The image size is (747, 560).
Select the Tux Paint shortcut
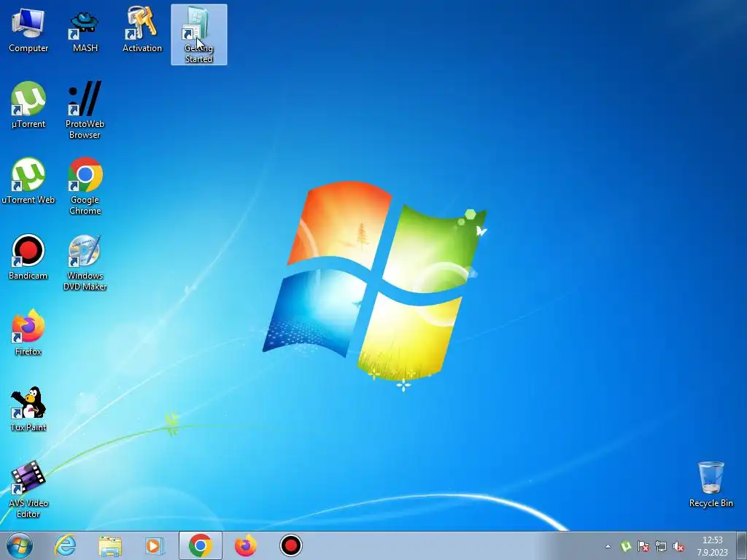(28, 409)
